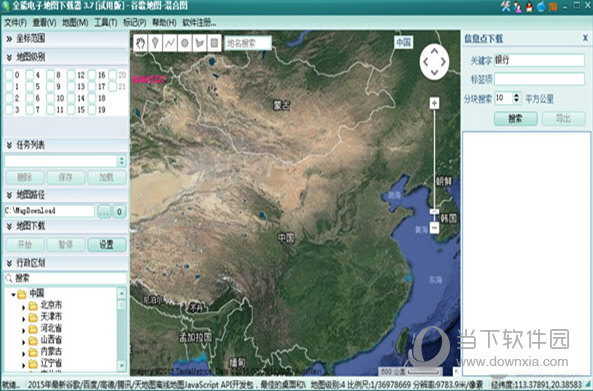The image size is (593, 391).
Task: Expand the 北京市 tree node
Action: tap(23, 307)
